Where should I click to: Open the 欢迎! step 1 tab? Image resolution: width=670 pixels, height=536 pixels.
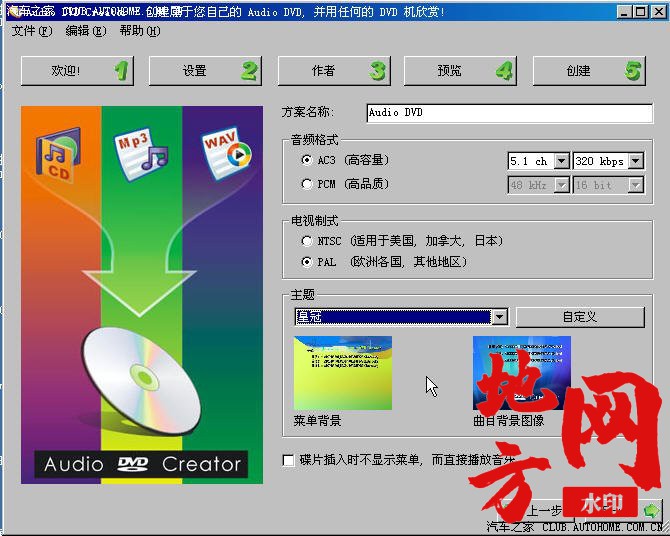(77, 71)
